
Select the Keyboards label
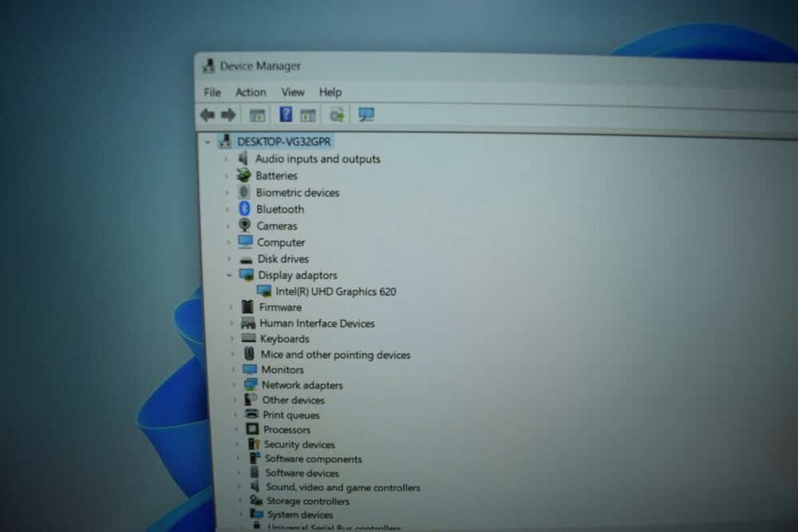click(x=285, y=339)
